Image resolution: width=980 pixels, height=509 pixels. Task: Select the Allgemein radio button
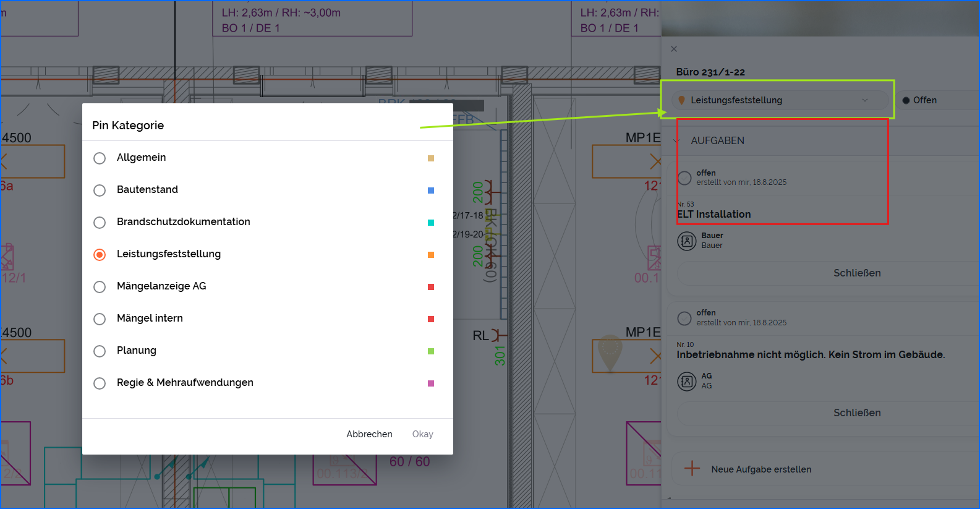click(100, 158)
